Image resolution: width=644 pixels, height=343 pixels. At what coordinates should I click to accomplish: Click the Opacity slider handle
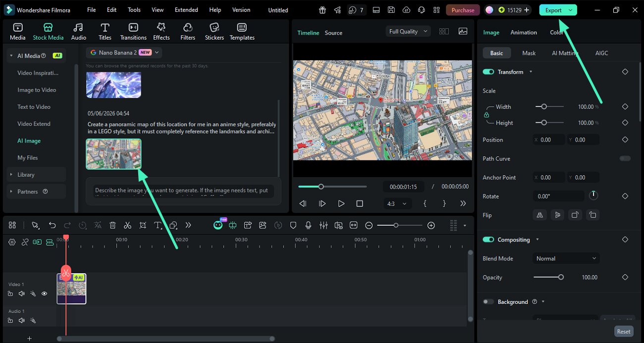click(561, 277)
